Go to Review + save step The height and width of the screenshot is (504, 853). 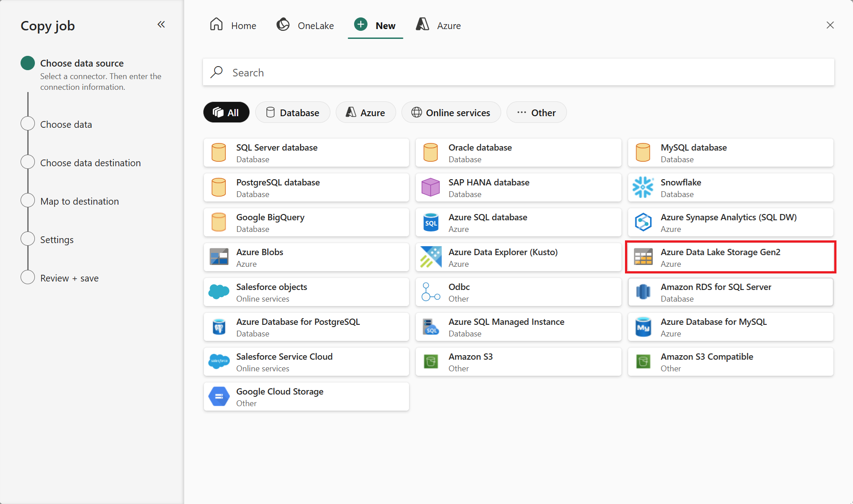point(69,278)
